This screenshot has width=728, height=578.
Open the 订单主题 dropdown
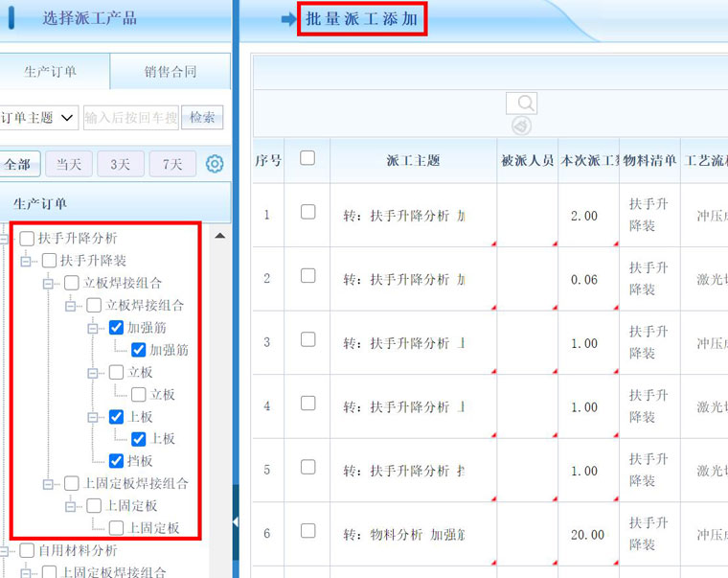pyautogui.click(x=38, y=117)
